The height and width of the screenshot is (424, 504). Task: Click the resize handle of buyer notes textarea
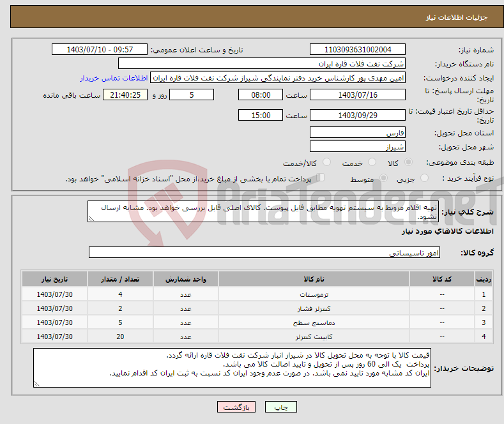[37, 384]
